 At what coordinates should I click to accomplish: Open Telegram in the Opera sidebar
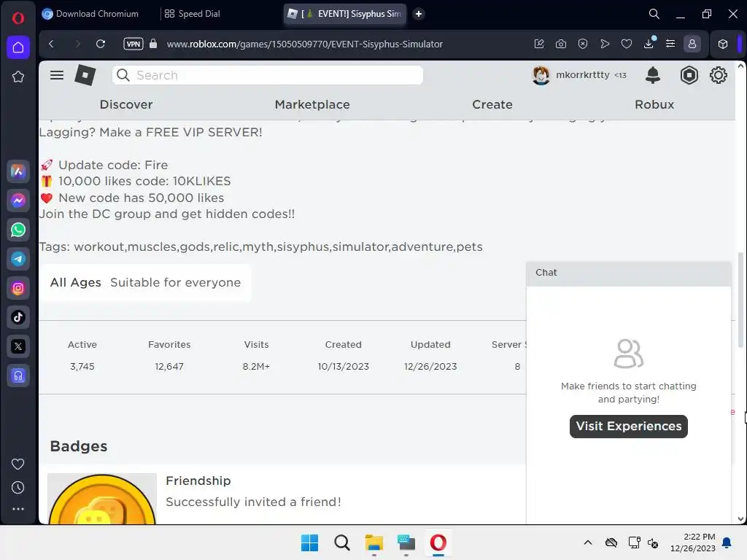click(x=18, y=259)
